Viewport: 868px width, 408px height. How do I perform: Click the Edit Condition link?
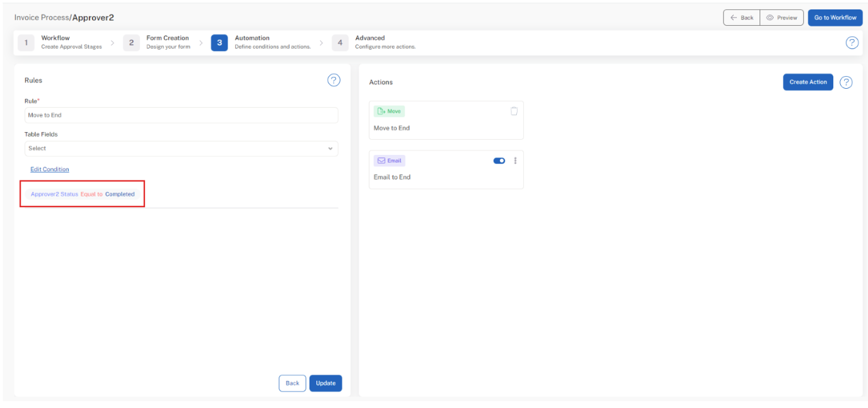[x=50, y=169]
